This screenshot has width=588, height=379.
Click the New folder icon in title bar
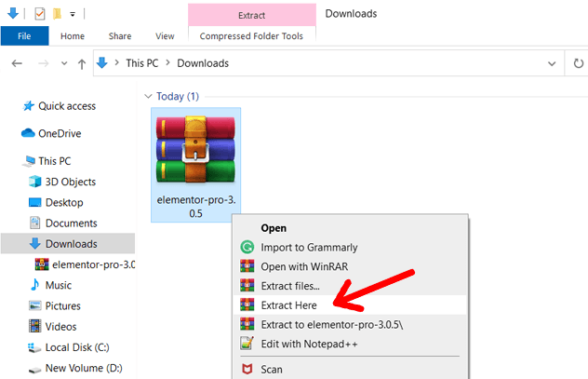click(x=57, y=14)
